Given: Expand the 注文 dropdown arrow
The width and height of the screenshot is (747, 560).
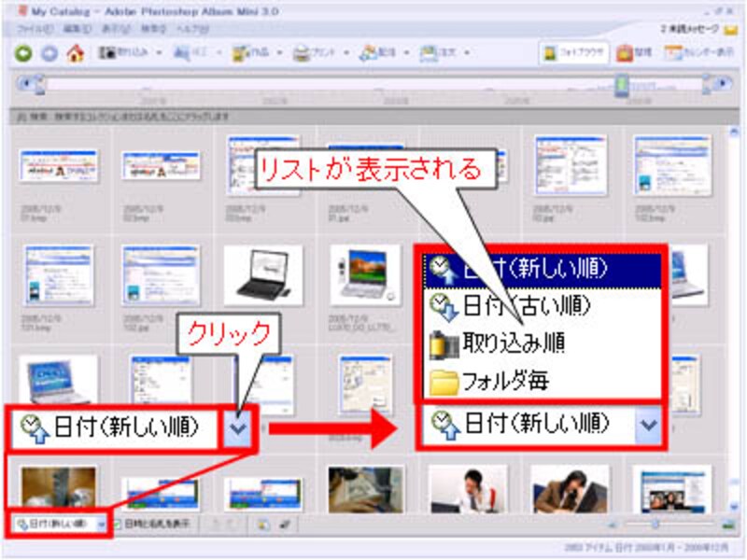Looking at the screenshot, I should 467,52.
